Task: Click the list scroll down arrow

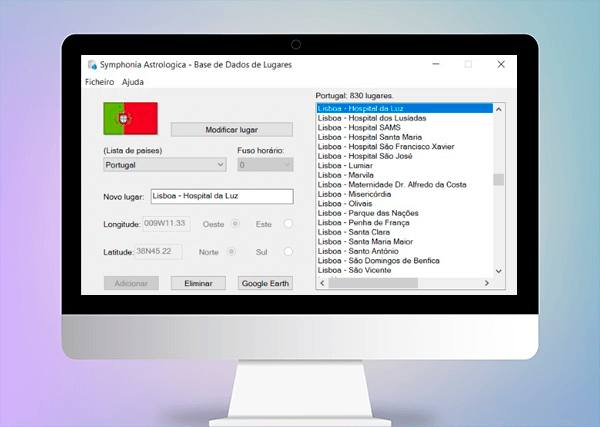Action: click(499, 271)
